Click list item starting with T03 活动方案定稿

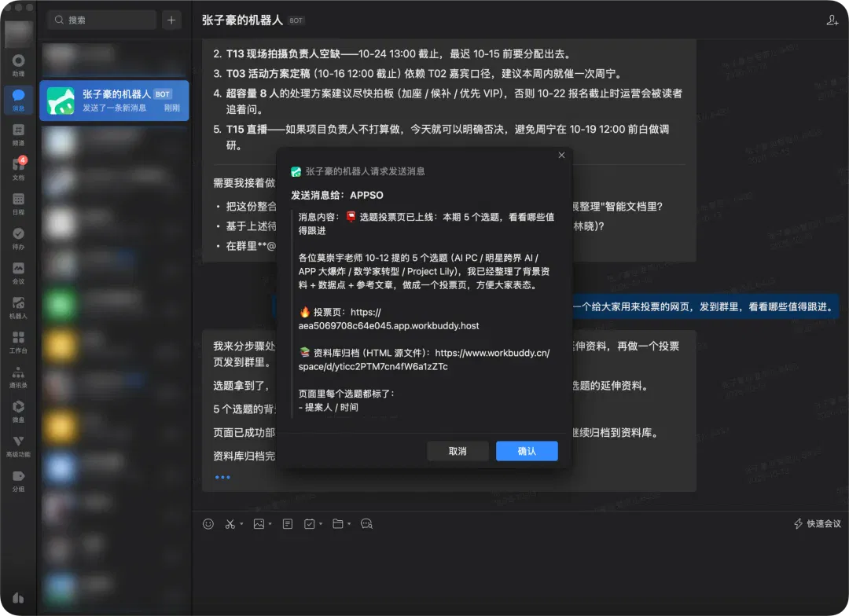417,74
